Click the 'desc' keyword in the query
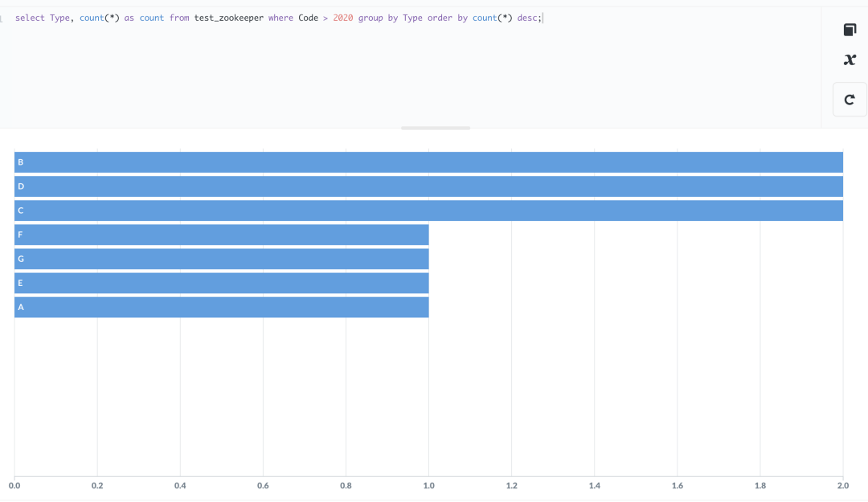 [527, 18]
